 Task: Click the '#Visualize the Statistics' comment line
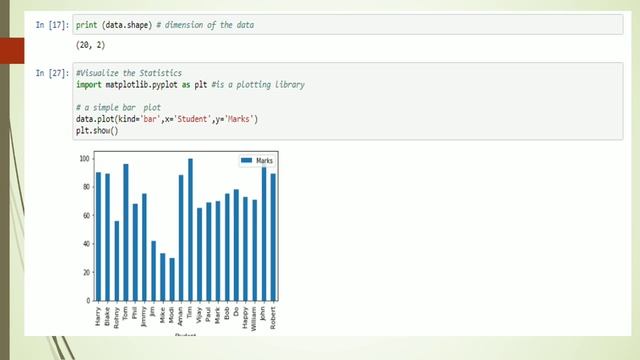(x=129, y=73)
